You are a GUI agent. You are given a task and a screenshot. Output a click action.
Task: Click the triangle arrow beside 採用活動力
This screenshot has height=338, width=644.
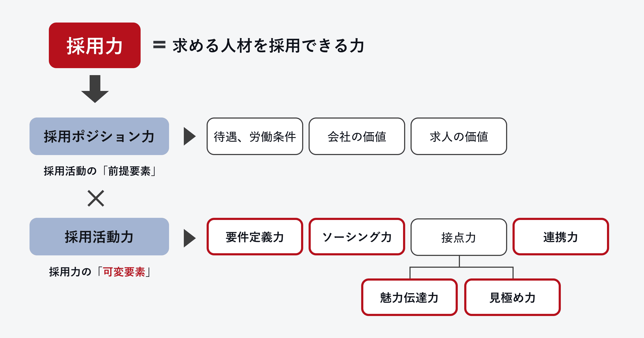tap(189, 238)
